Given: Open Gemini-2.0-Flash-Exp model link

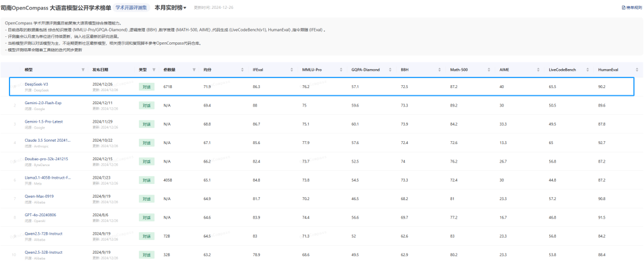Looking at the screenshot, I should pos(43,103).
